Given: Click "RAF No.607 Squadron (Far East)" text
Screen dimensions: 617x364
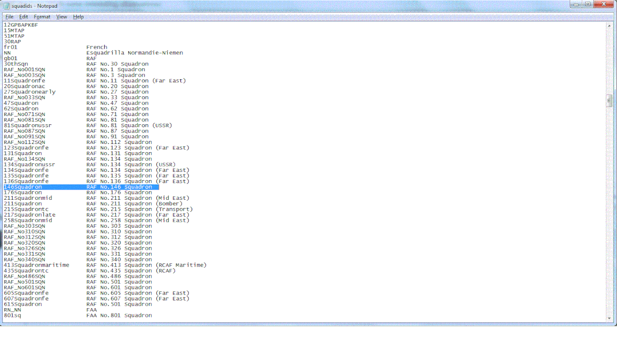Looking at the screenshot, I should pos(138,299).
